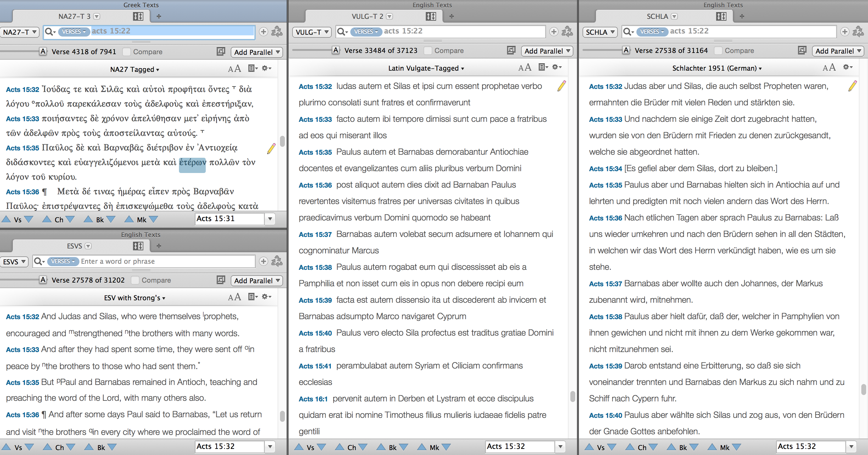868x455 pixels.
Task: Expand the Schlachter 1951 (German) title dropdown
Action: tap(717, 68)
